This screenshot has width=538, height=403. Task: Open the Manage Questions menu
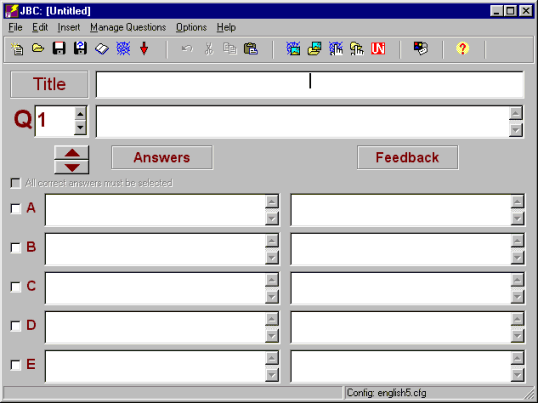128,27
